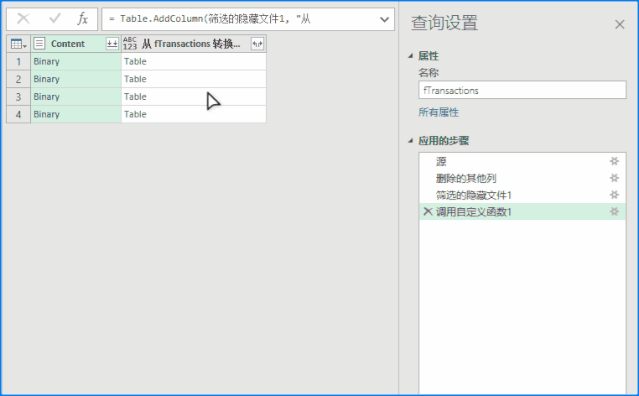
Task: Select the 源 step
Action: pyautogui.click(x=522, y=161)
